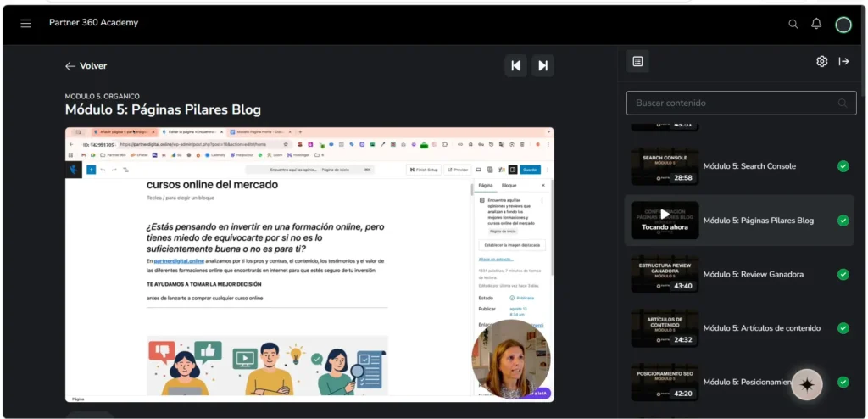Click the main video player area
The width and height of the screenshot is (868, 419).
pos(309,265)
